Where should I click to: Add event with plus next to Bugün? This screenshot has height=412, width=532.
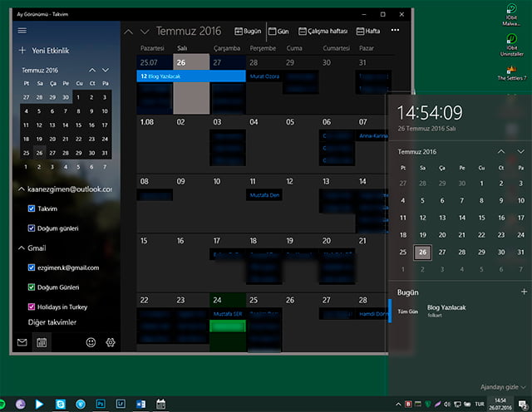pos(524,292)
